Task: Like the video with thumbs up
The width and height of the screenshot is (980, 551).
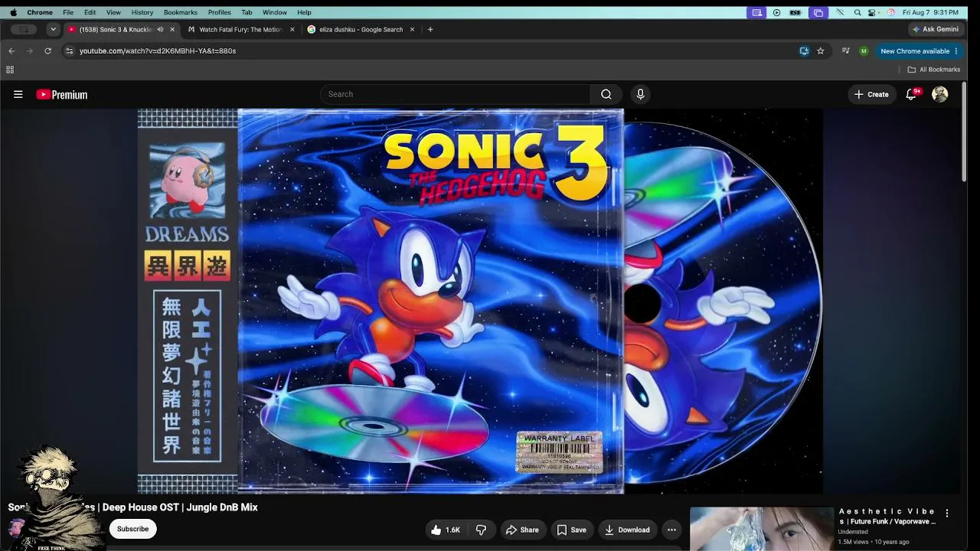Action: pyautogui.click(x=446, y=530)
